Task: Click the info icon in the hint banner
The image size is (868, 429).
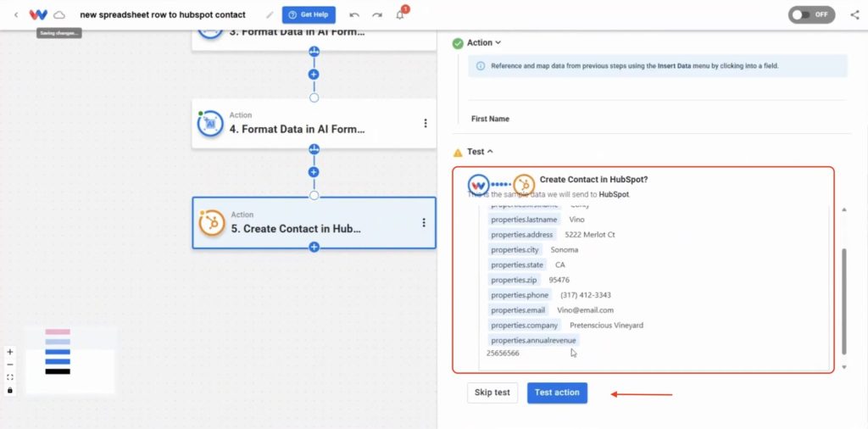Action: [481, 66]
